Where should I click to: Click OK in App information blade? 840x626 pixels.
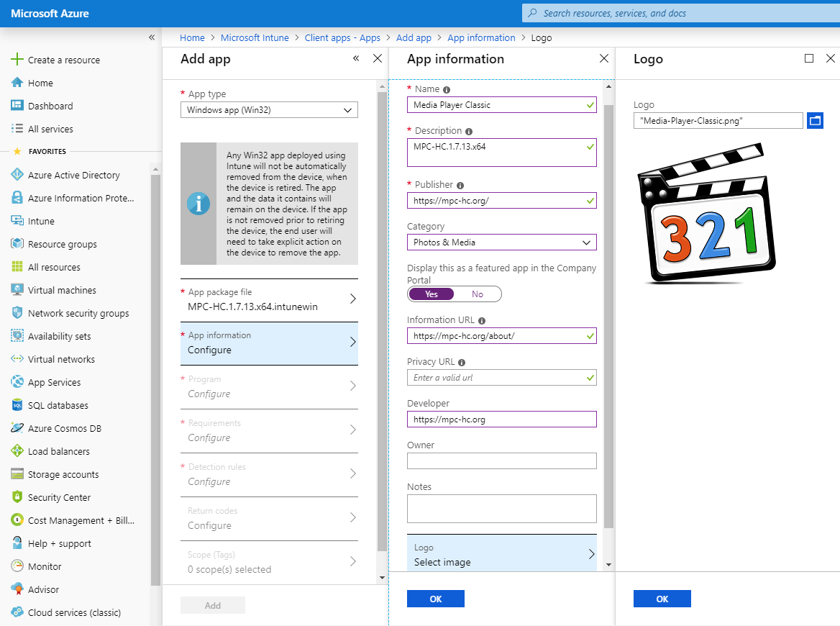coord(436,599)
